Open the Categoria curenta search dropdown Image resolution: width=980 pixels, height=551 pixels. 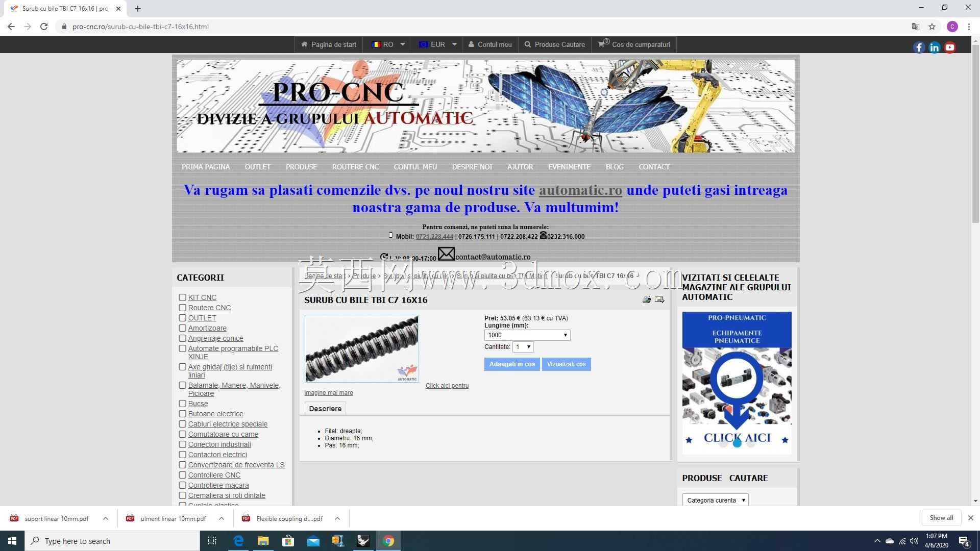(x=715, y=500)
